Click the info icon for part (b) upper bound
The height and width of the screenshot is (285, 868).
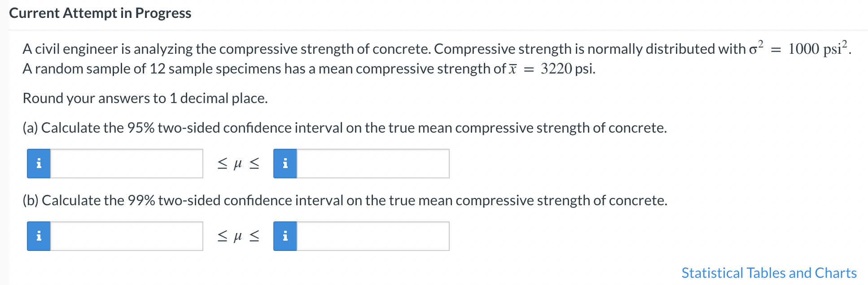click(x=285, y=236)
